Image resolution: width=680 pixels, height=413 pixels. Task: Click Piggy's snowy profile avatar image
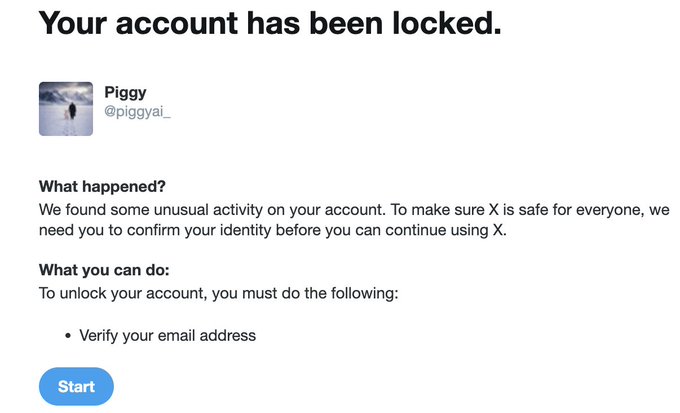66,109
